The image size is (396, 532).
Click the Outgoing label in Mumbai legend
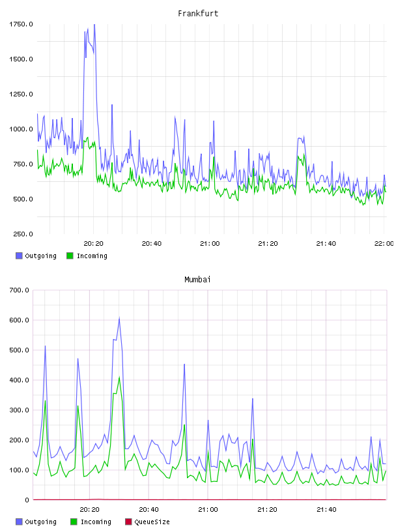[x=40, y=522]
